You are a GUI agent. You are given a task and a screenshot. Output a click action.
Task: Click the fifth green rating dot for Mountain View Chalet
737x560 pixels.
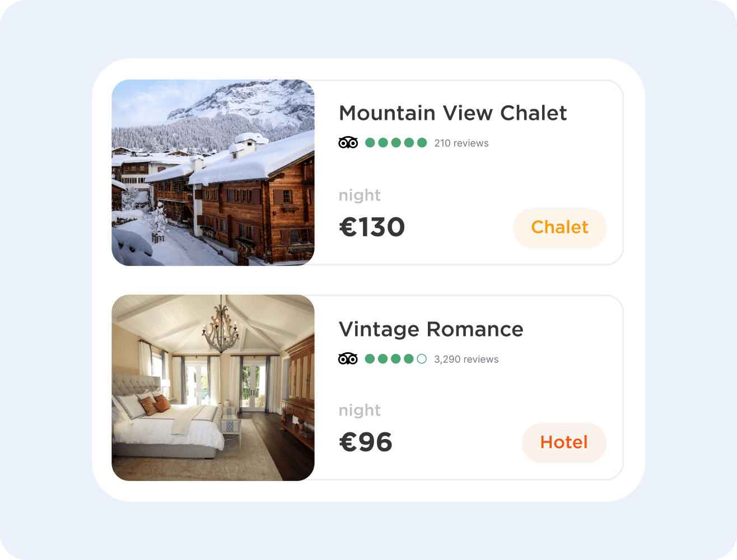click(x=422, y=143)
